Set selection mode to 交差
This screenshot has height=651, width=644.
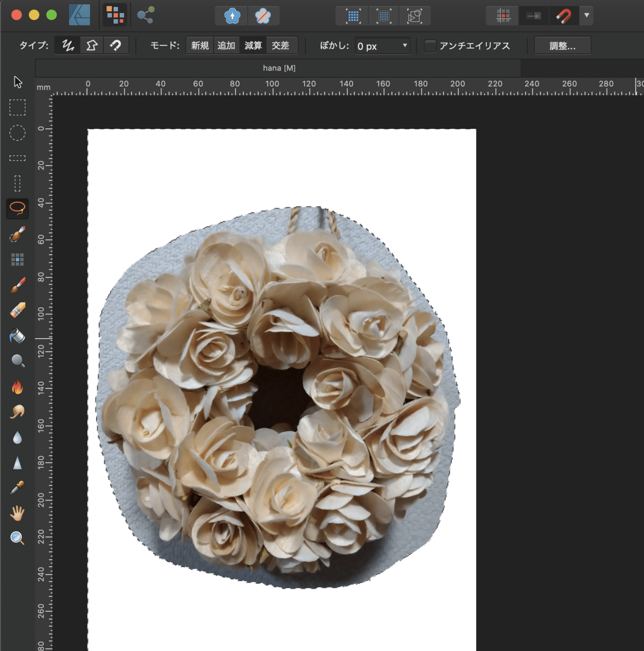[x=280, y=46]
